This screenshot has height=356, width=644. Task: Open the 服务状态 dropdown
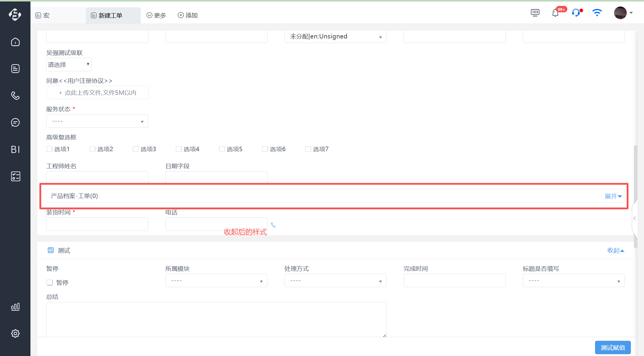[x=97, y=121]
